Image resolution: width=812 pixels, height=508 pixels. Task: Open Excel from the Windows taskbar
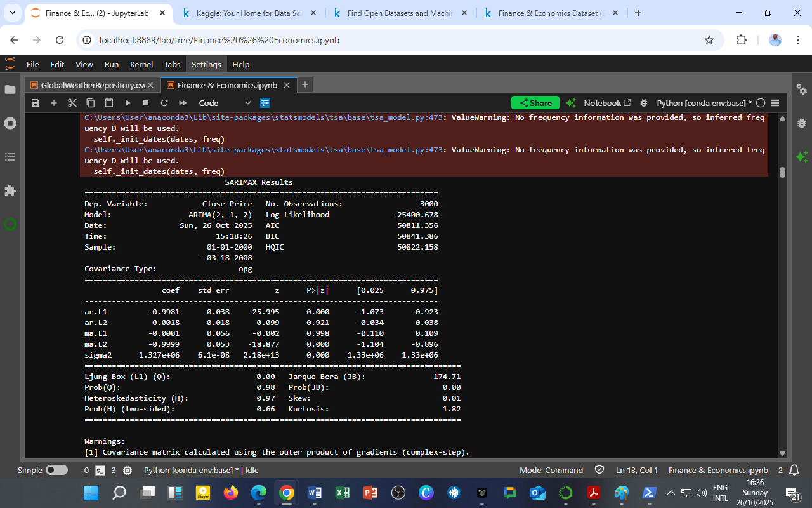point(343,493)
